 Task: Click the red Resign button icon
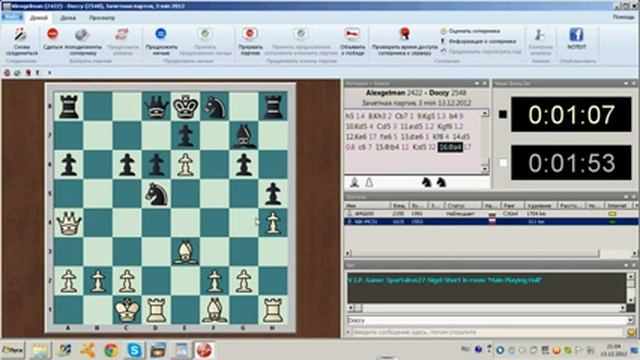point(53,34)
